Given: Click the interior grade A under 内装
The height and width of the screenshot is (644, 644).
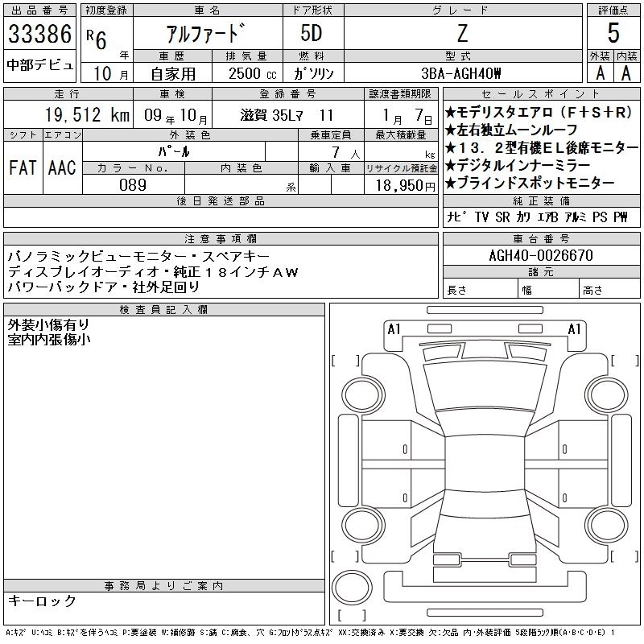Looking at the screenshot, I should click(626, 73).
